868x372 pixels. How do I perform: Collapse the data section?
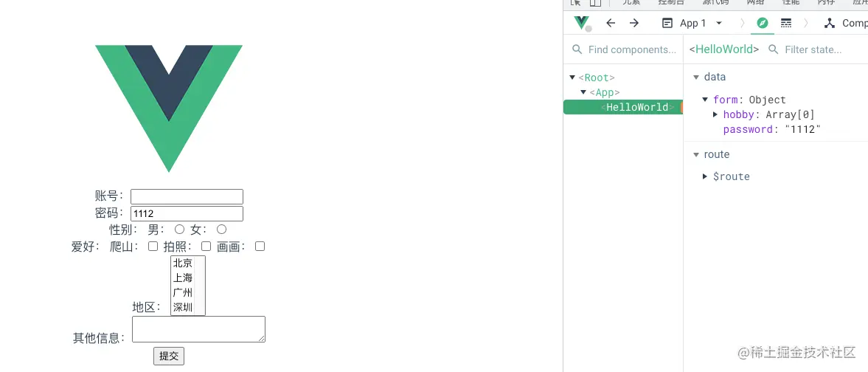pyautogui.click(x=696, y=77)
